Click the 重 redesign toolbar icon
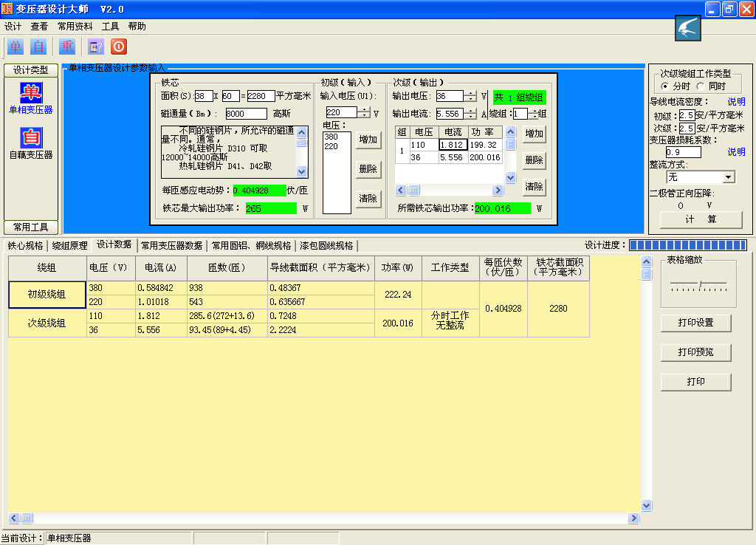756x545 pixels. point(67,47)
